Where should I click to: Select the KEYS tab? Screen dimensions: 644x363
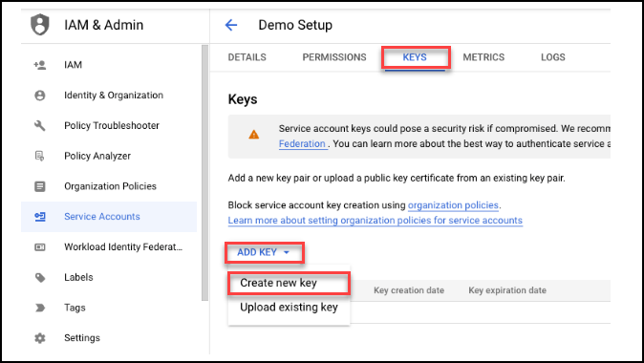[415, 57]
